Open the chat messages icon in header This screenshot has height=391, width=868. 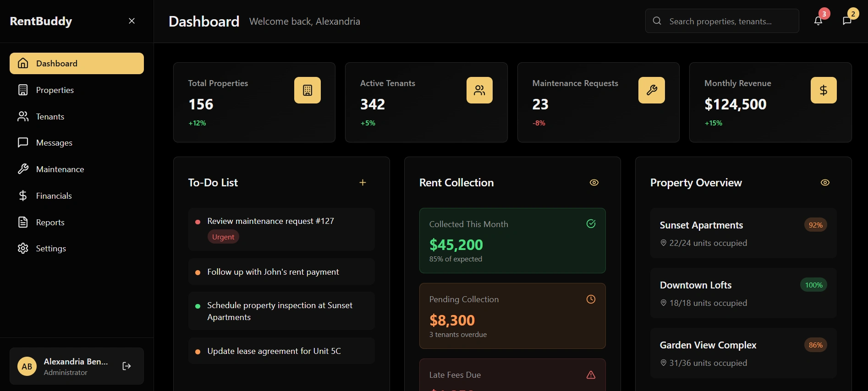click(x=847, y=21)
